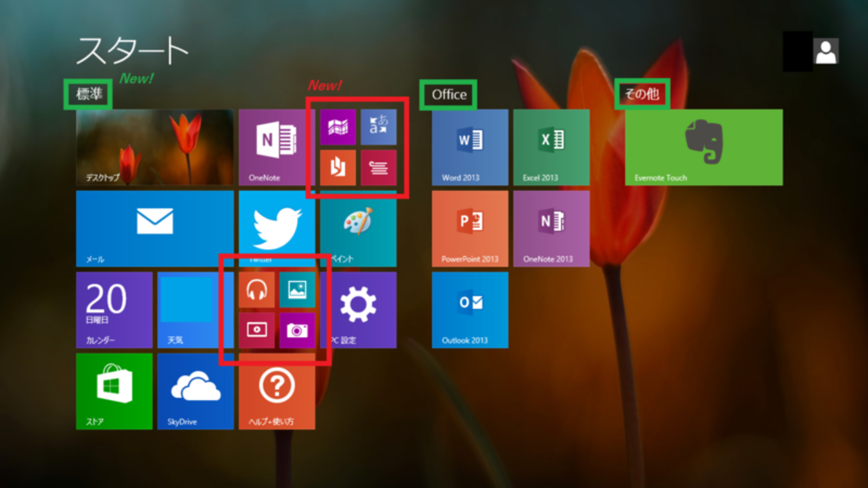Open the small Camera tile

pyautogui.click(x=297, y=330)
